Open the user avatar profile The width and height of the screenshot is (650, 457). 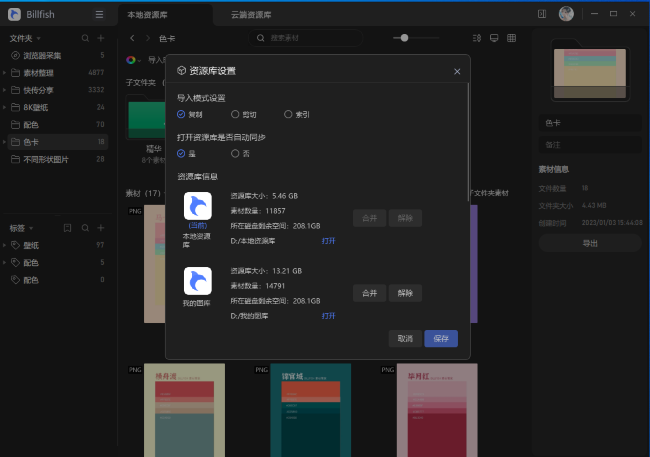pyautogui.click(x=566, y=14)
